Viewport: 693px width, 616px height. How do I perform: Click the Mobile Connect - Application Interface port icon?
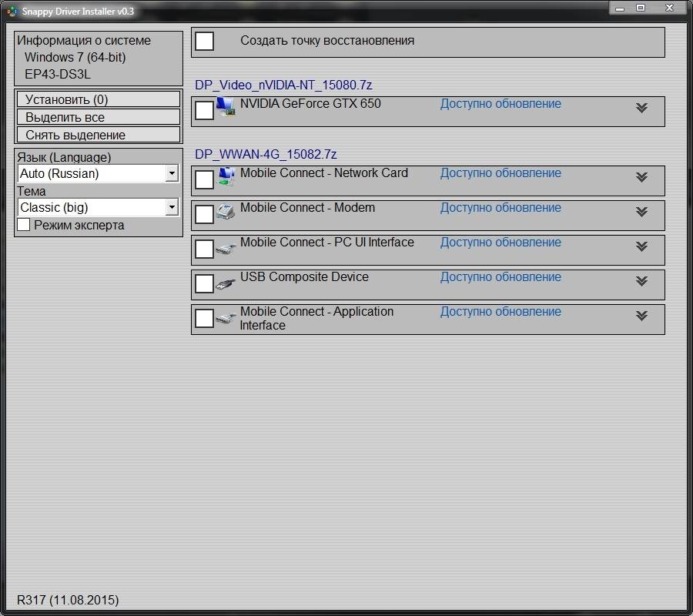226,318
